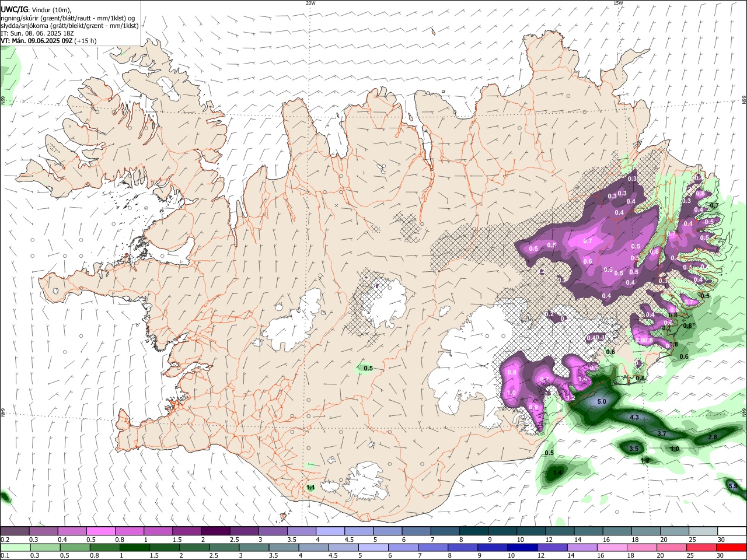Image resolution: width=747 pixels, height=560 pixels.
Task: Click the 0.1 label in bottom legend row
Action: [x=5, y=556]
